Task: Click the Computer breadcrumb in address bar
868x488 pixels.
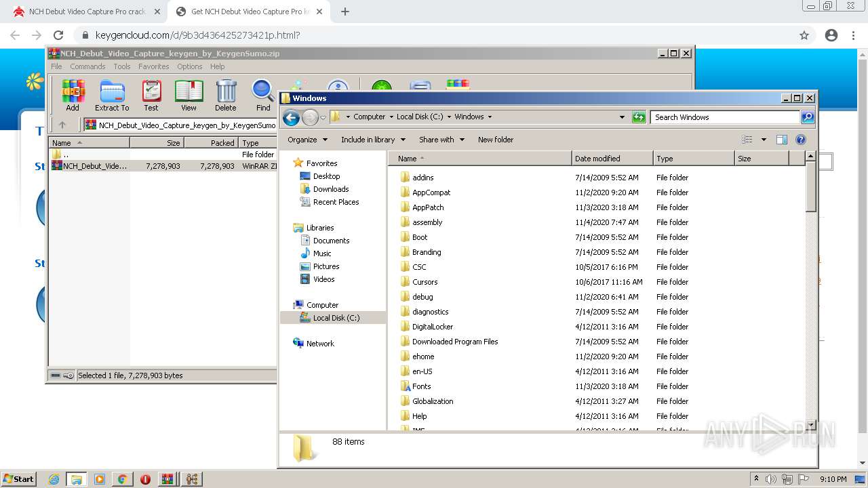Action: point(369,117)
